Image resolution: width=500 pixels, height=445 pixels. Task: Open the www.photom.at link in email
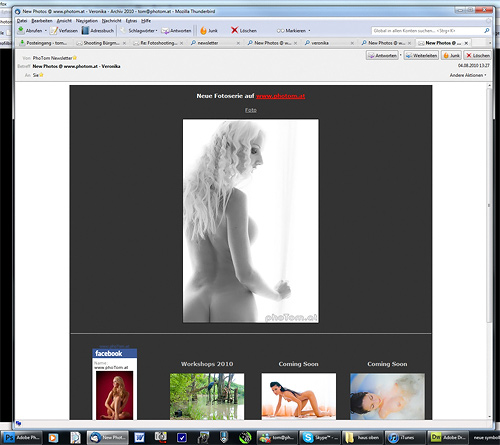coord(280,96)
